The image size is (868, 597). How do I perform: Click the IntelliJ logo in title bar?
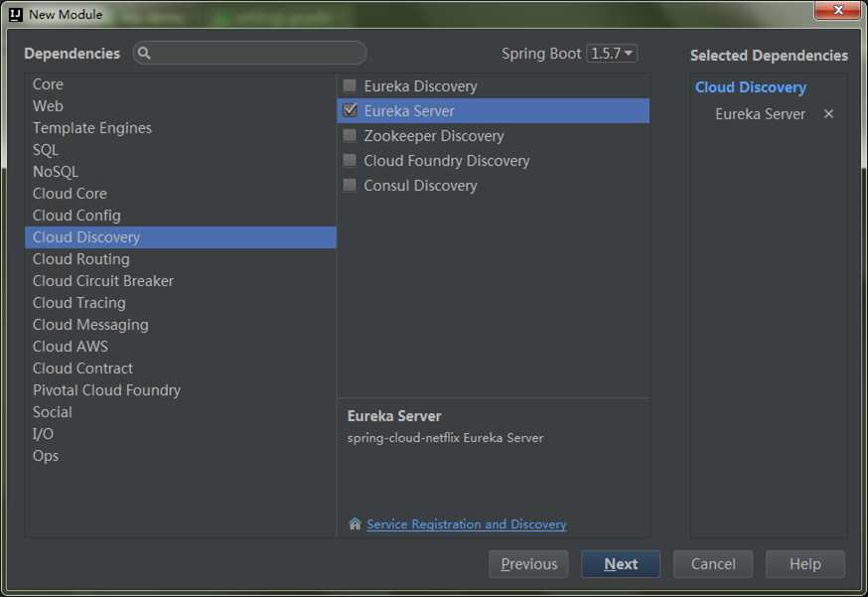(x=16, y=14)
